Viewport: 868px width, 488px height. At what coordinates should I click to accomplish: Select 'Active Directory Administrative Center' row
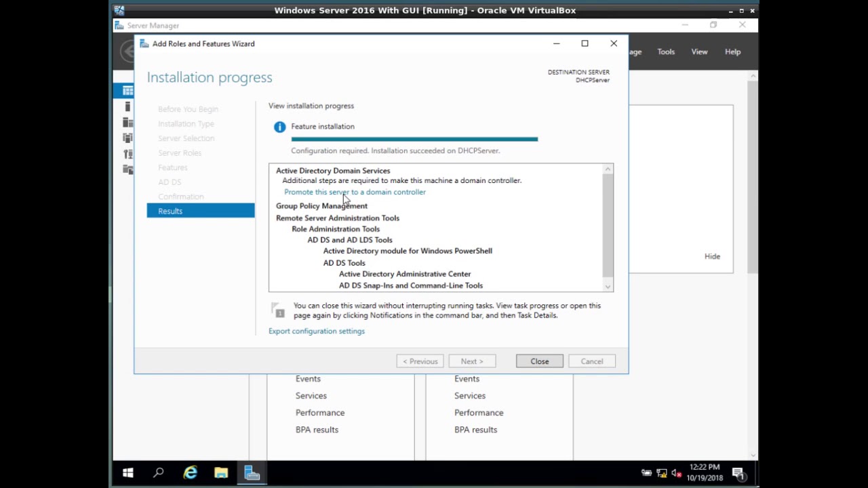[405, 274]
